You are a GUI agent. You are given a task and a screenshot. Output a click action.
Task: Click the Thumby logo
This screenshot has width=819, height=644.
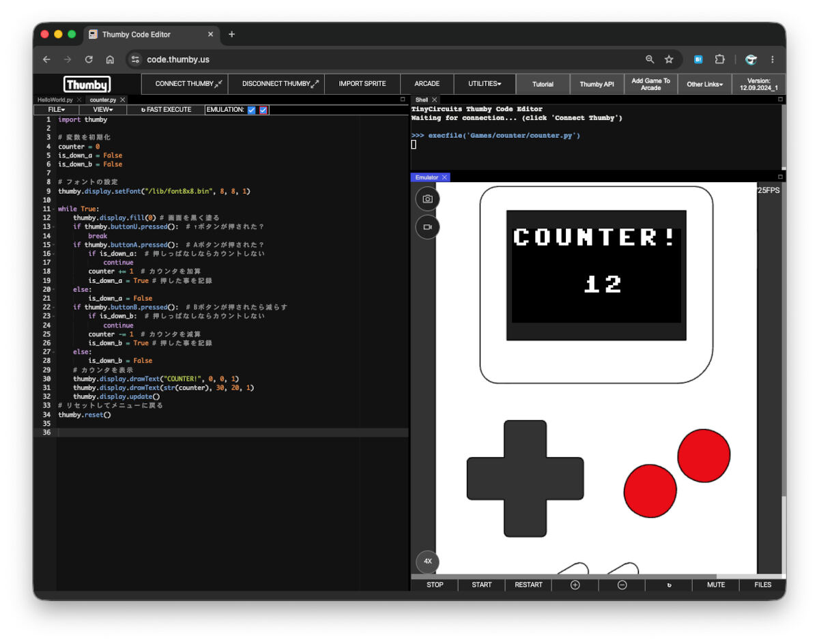tap(87, 85)
